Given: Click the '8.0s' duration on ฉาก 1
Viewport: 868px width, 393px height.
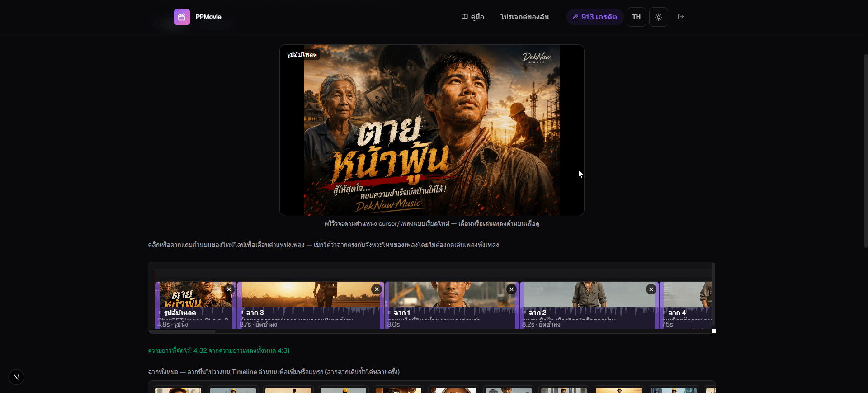Looking at the screenshot, I should (x=393, y=324).
